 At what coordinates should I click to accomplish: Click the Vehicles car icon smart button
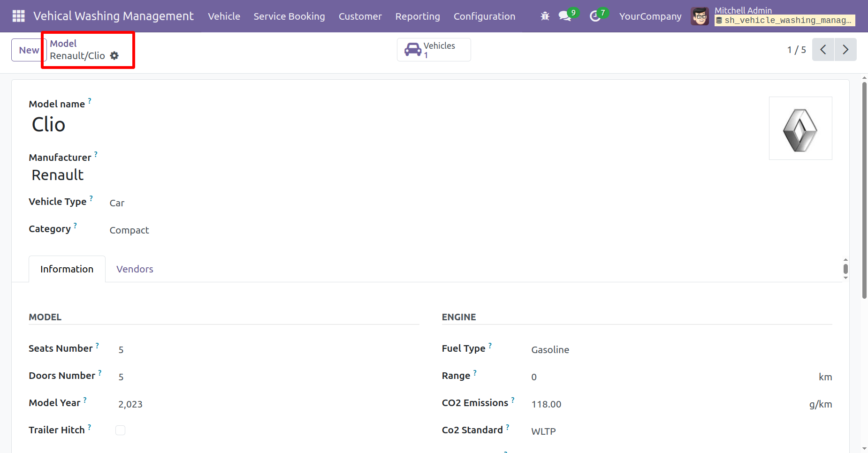(x=434, y=50)
